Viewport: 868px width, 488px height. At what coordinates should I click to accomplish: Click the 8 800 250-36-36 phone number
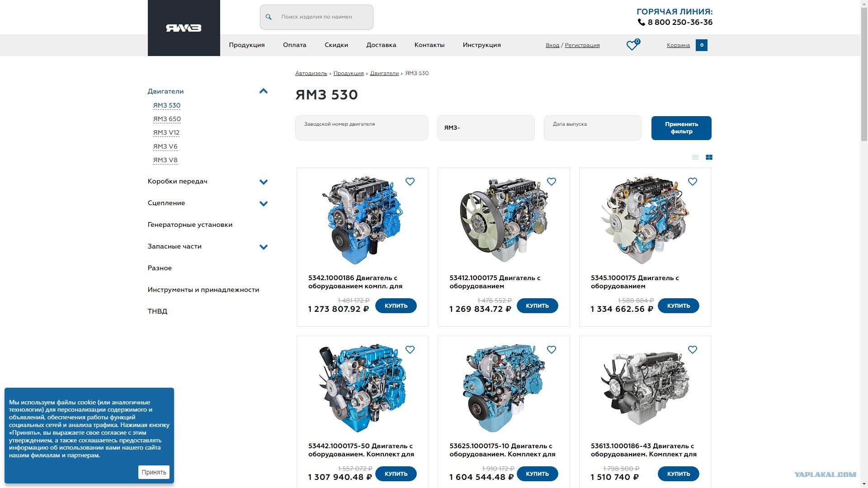click(x=680, y=22)
